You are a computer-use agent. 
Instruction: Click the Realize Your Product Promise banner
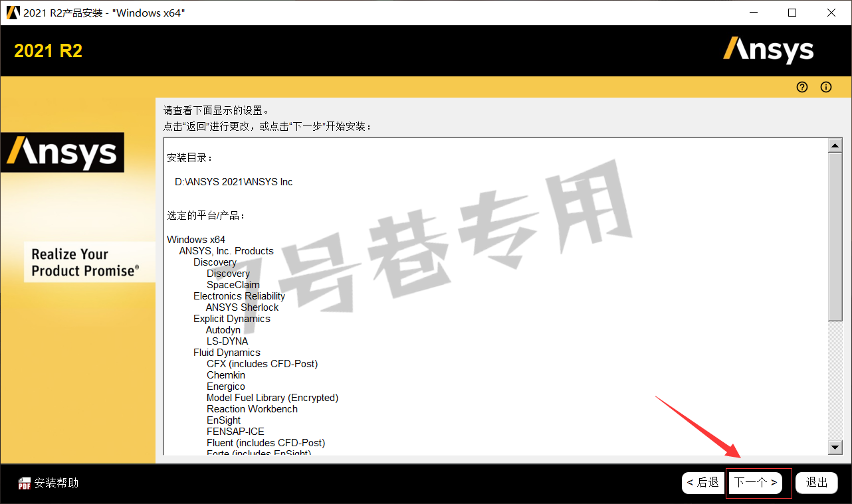89,262
